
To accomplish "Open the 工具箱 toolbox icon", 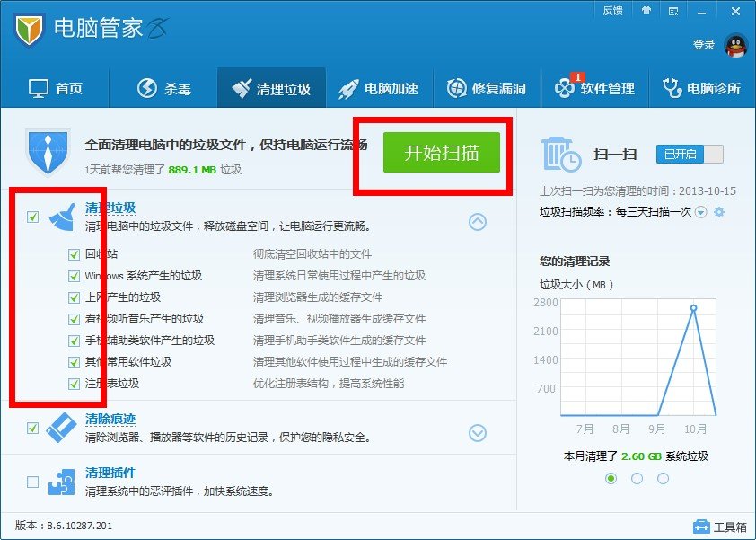I will (704, 525).
